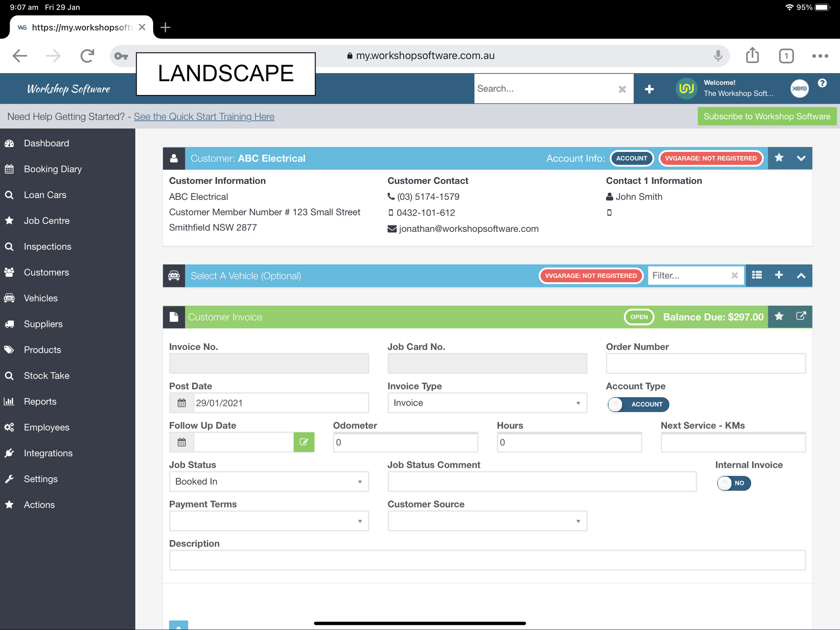840x630 pixels.
Task: Click the star icon on Customer Invoice header
Action: (x=779, y=316)
